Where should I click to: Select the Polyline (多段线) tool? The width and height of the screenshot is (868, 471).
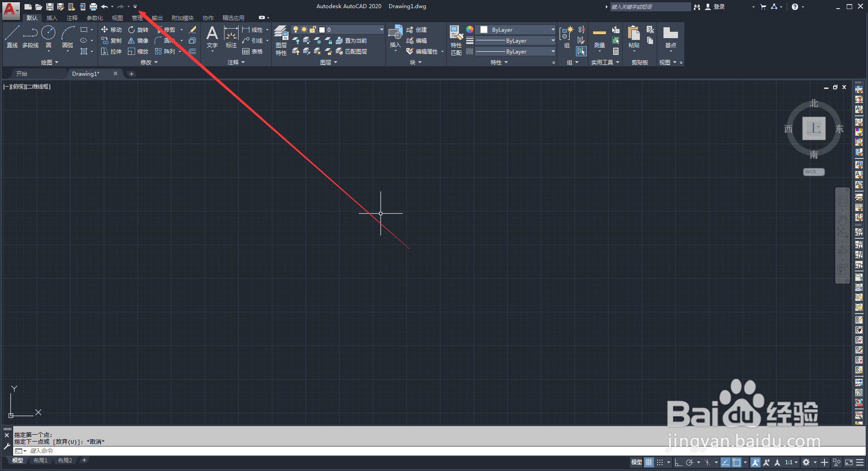(30, 36)
